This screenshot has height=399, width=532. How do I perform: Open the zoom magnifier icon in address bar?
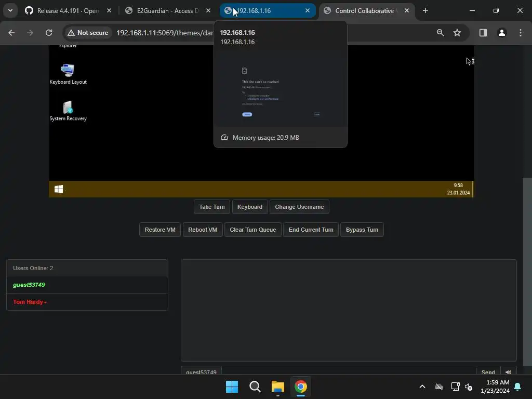click(441, 33)
